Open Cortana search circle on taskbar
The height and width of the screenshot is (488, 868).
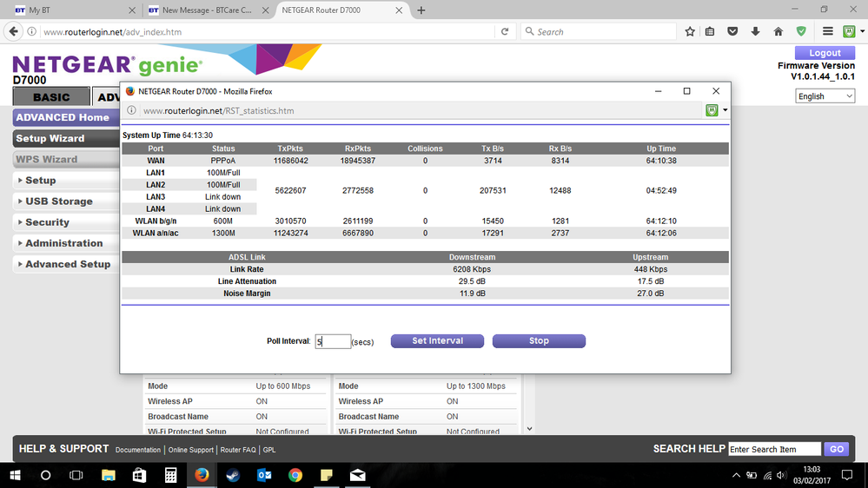(45, 475)
